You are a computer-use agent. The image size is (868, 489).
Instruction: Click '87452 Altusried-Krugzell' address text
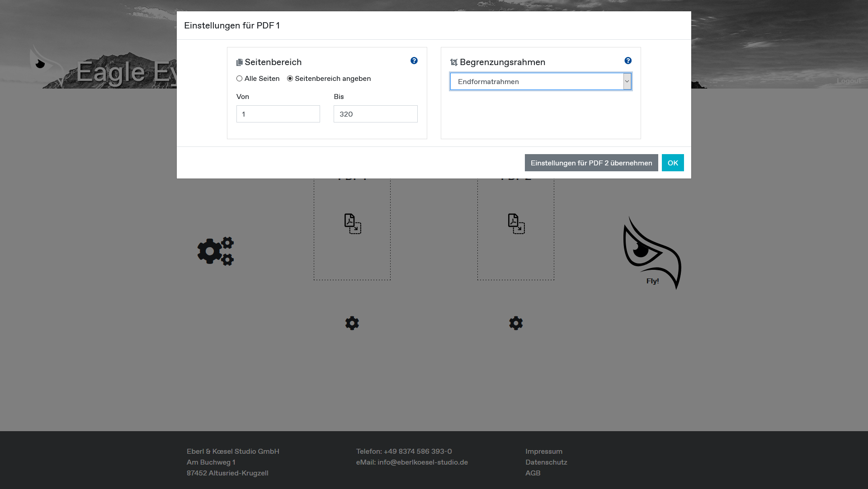pos(227,473)
